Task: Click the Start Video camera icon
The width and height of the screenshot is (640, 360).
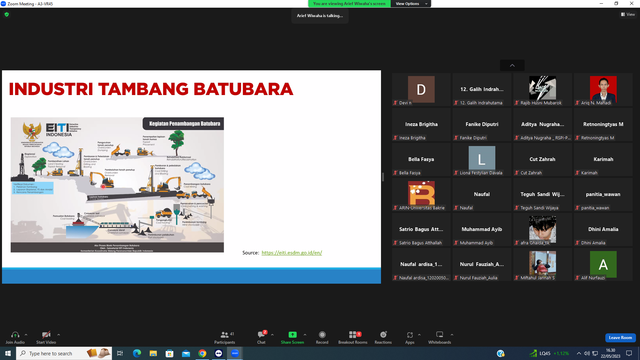Action: point(46,335)
